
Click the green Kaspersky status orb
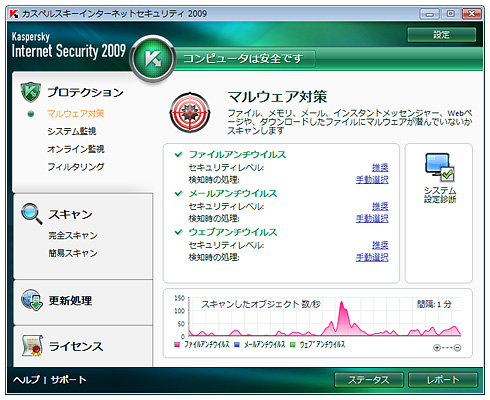[153, 58]
